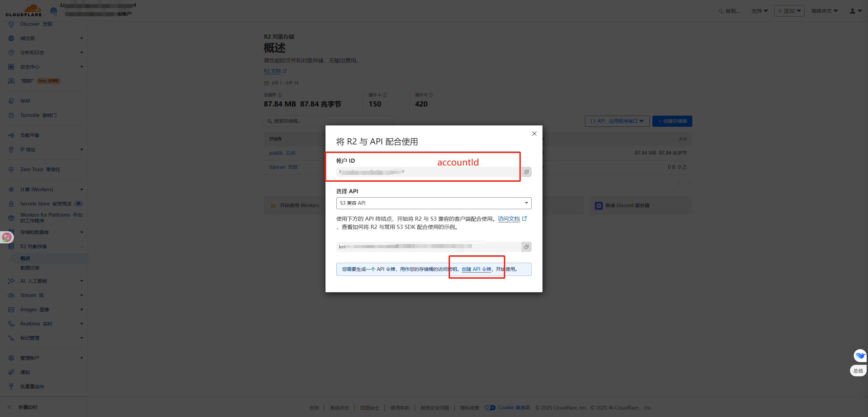
Task: Select Data Migration under R2
Action: tap(30, 268)
